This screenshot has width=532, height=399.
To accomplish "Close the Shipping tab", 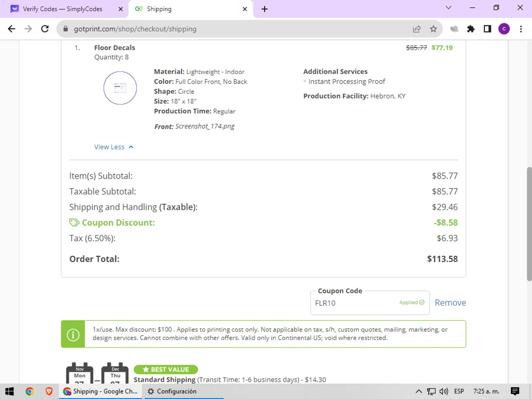I will pyautogui.click(x=245, y=9).
